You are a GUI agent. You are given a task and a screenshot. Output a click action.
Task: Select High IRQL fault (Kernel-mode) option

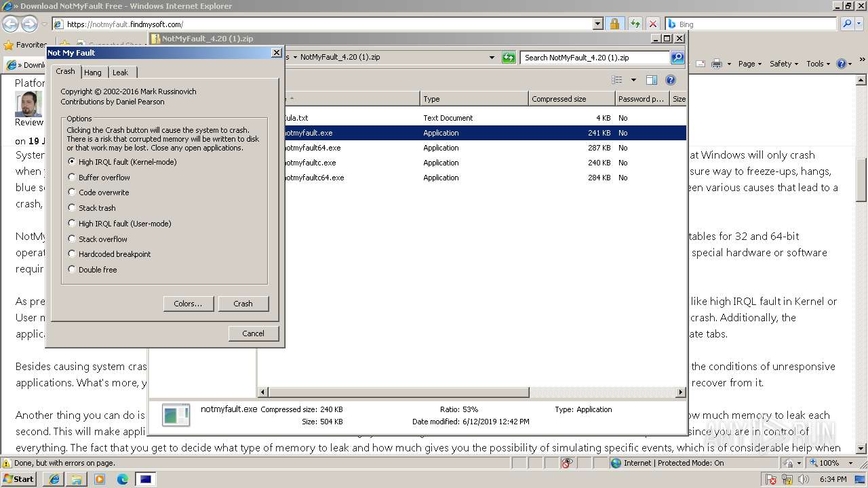[x=122, y=162]
